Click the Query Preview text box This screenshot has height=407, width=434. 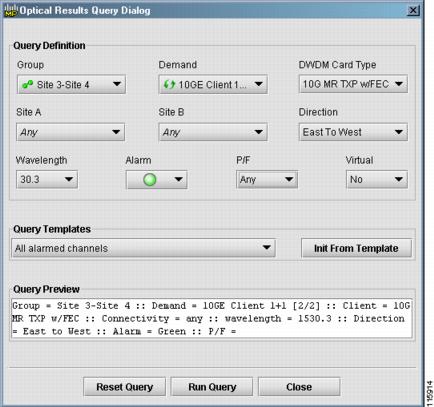212,318
